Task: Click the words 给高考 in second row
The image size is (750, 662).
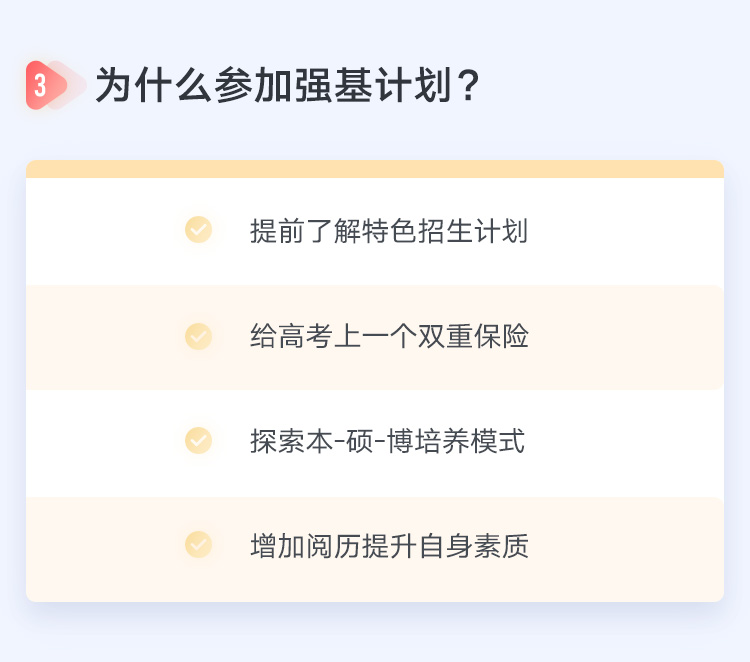Action: (x=291, y=336)
